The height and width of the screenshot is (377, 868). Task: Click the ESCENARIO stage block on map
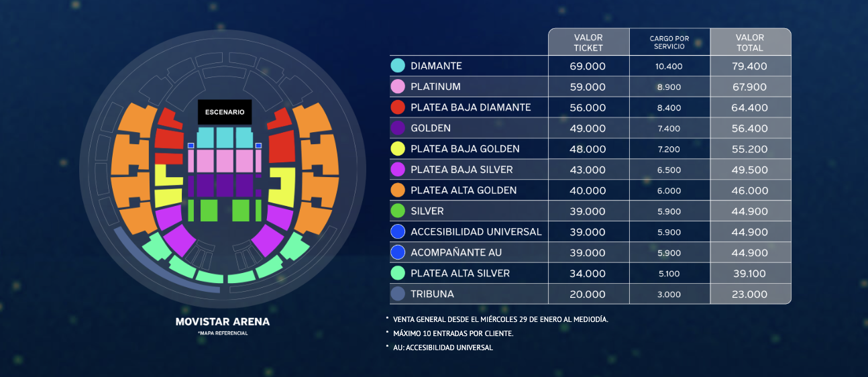(x=225, y=112)
